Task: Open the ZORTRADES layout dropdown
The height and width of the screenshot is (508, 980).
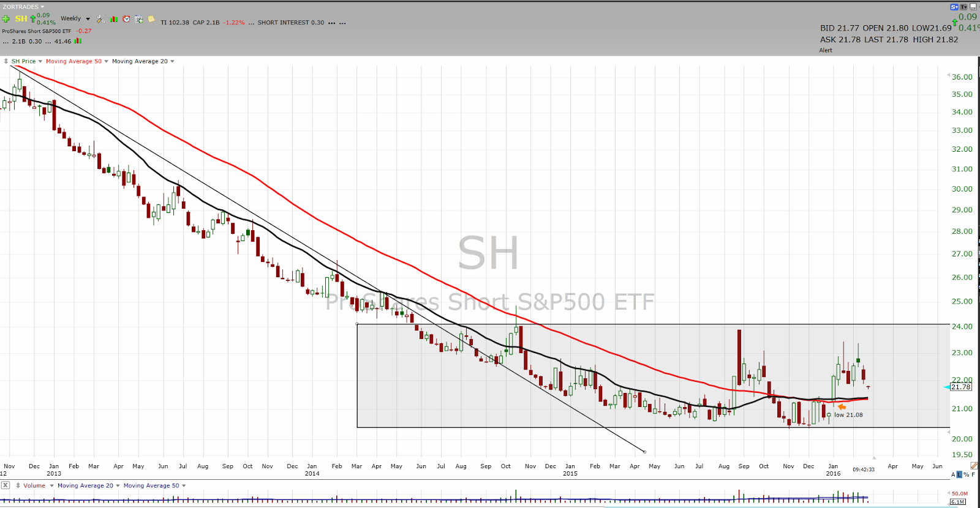Action: [x=23, y=7]
